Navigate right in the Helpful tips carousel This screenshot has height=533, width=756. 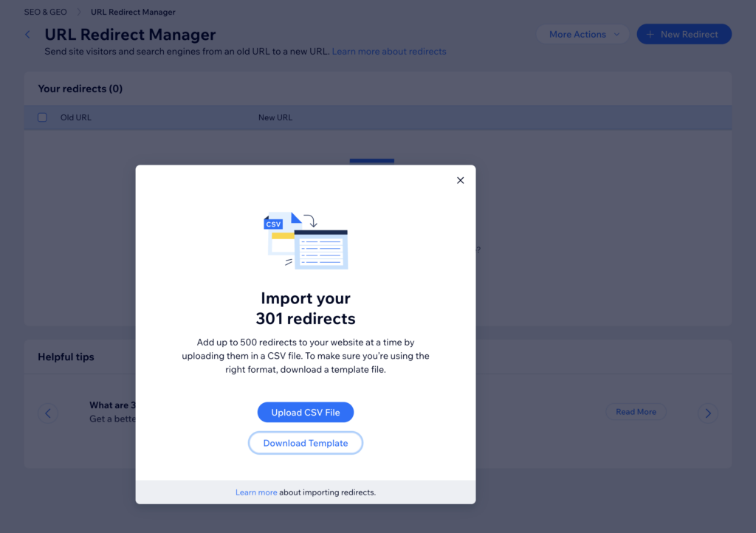[708, 413]
